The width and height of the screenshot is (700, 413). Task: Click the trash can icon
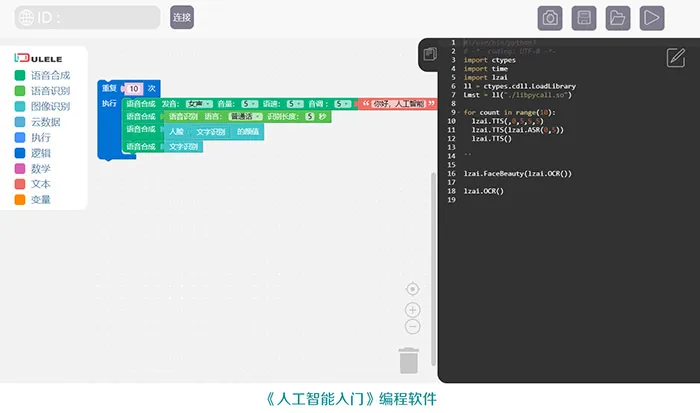tap(408, 359)
